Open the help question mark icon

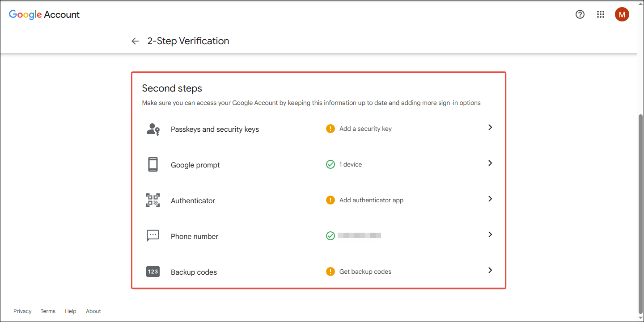tap(580, 14)
